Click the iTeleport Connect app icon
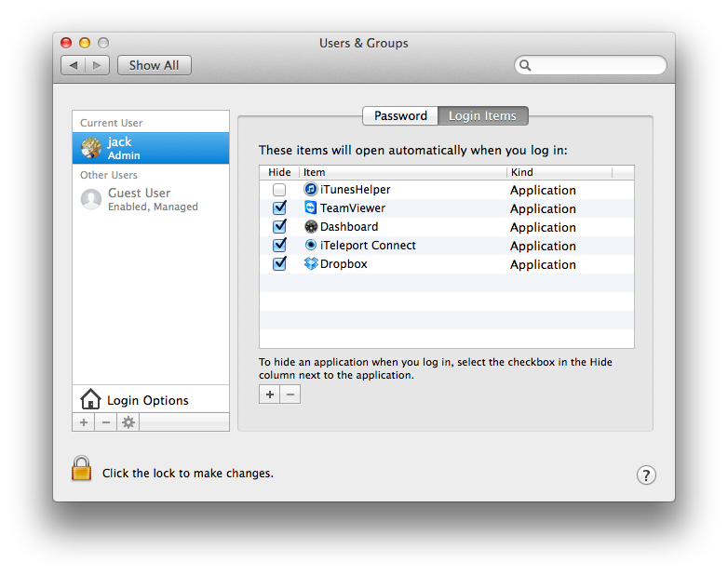The image size is (728, 575). point(311,245)
